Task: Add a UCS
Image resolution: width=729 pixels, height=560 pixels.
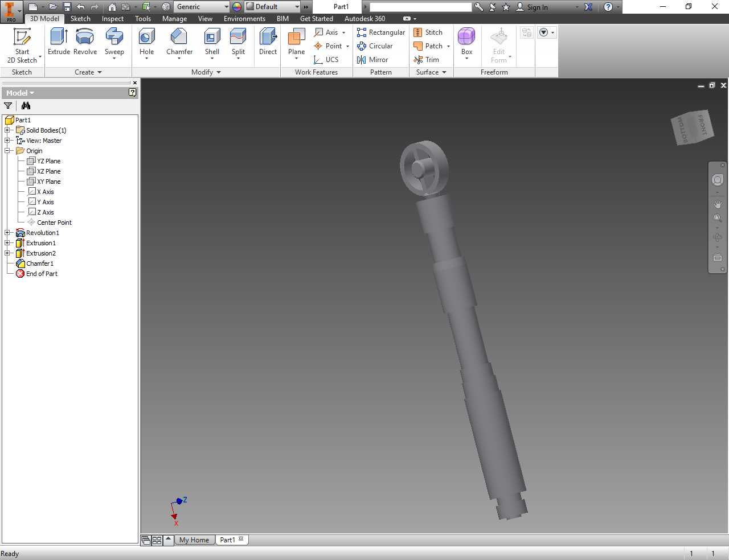Action: [x=326, y=60]
